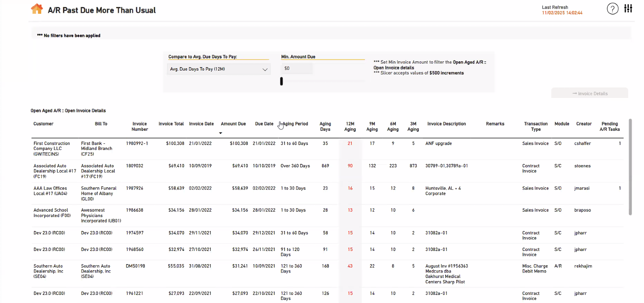Click $55,035 invoice total cell
The width and height of the screenshot is (644, 303).
point(176,266)
